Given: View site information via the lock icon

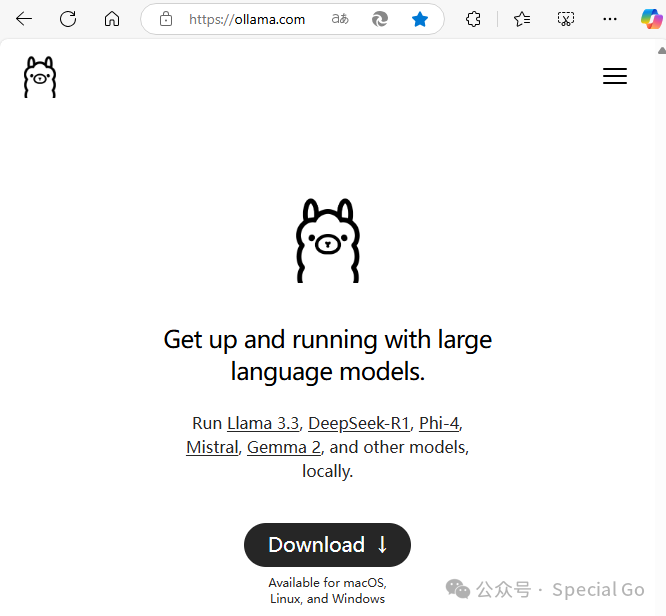Looking at the screenshot, I should coord(166,19).
